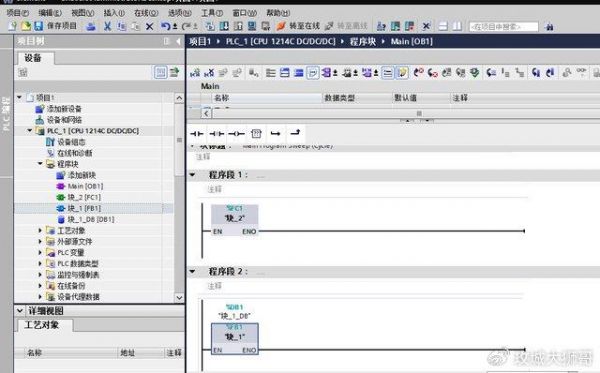Open the 工具 menu
The height and width of the screenshot is (373, 600).
click(x=212, y=13)
